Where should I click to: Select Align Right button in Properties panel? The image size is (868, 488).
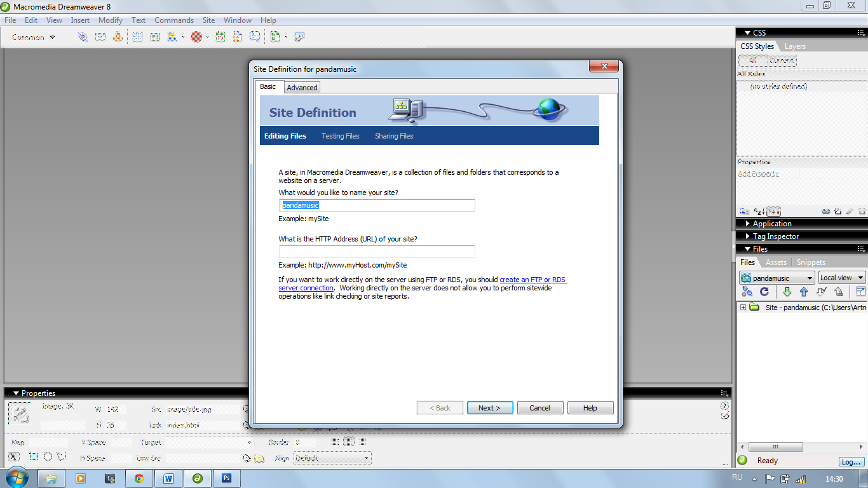tap(362, 442)
